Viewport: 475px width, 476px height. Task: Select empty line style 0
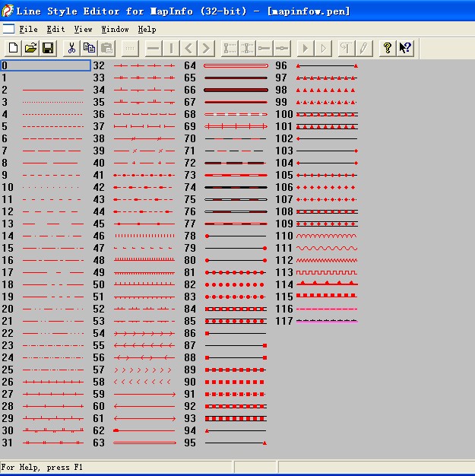46,65
